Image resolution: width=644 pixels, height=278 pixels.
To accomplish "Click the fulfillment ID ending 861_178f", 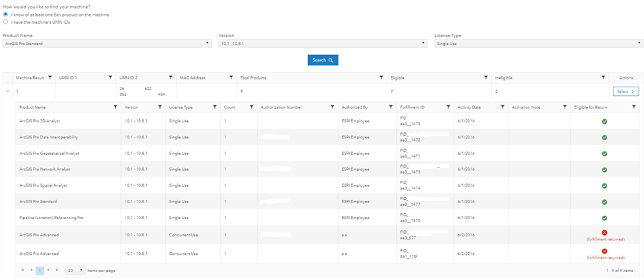I will [409, 254].
